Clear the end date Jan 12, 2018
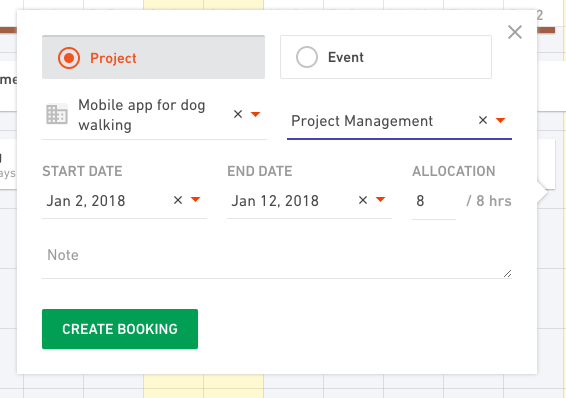The width and height of the screenshot is (566, 398). 363,200
